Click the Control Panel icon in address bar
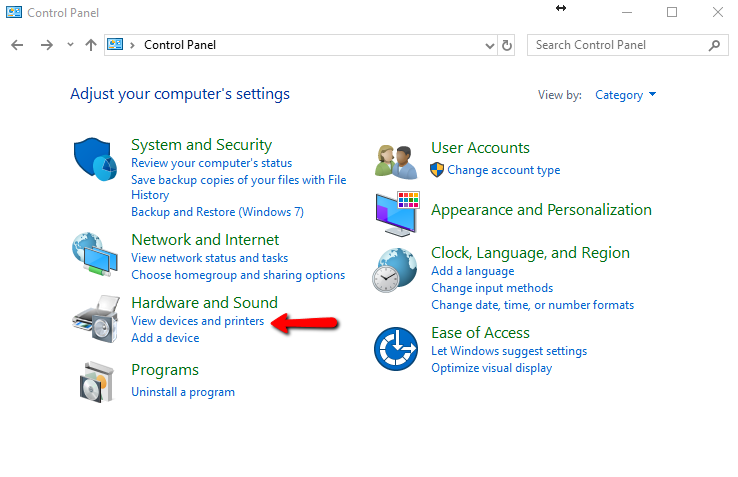Image resolution: width=738 pixels, height=477 pixels. pyautogui.click(x=115, y=45)
